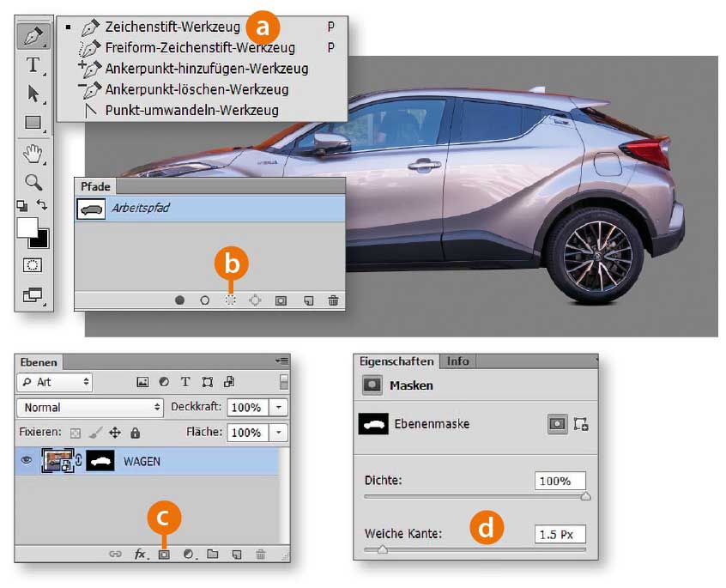Fill path with foreground color icon
Viewport: 726px width, 588px height.
point(179,300)
